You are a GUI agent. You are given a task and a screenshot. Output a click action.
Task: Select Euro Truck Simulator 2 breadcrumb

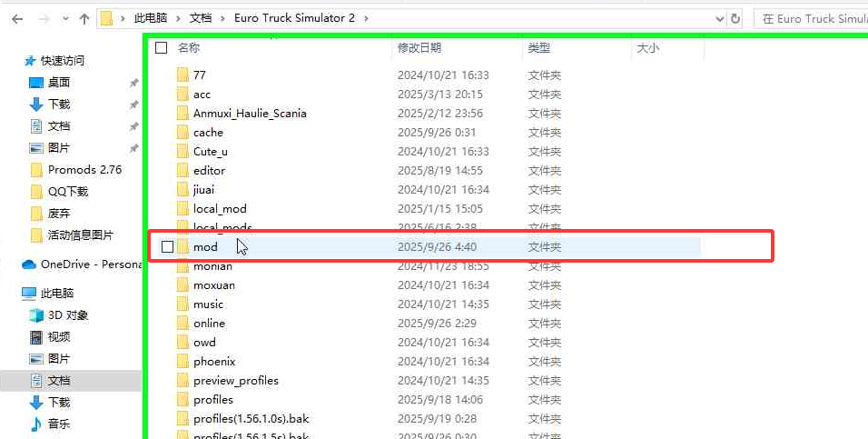coord(294,18)
